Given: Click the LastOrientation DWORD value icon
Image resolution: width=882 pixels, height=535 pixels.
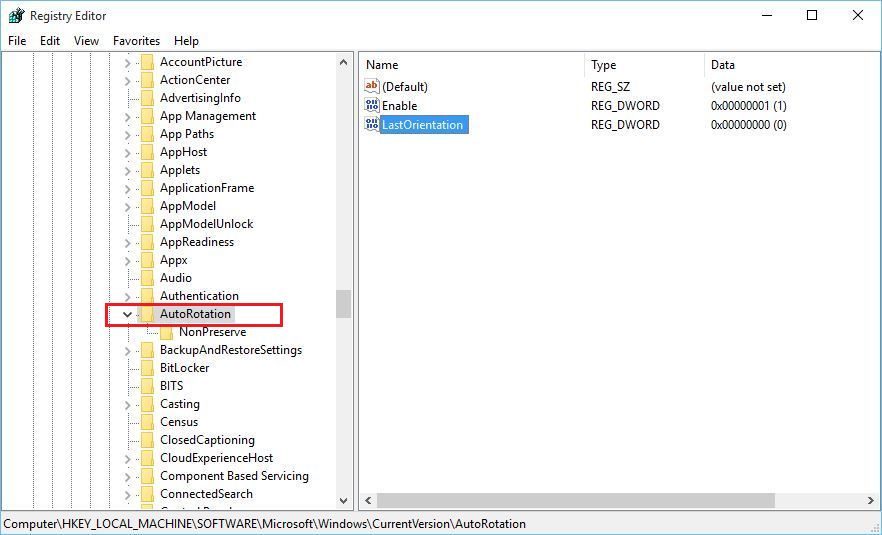Looking at the screenshot, I should tap(372, 124).
